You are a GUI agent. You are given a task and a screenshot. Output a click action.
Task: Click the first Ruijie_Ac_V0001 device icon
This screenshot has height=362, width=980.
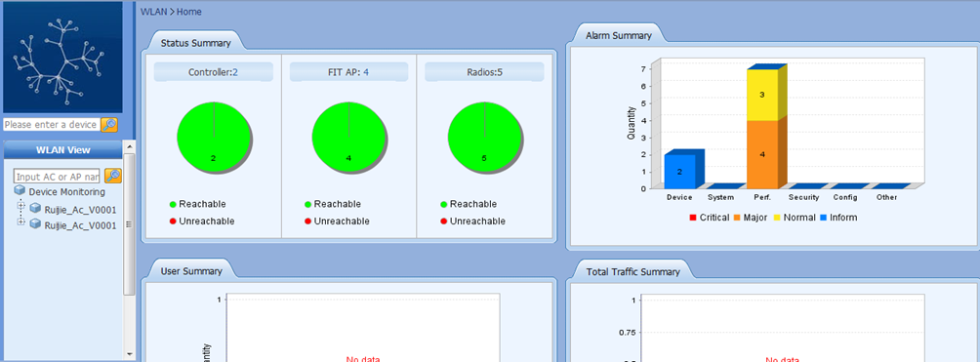[x=35, y=209]
